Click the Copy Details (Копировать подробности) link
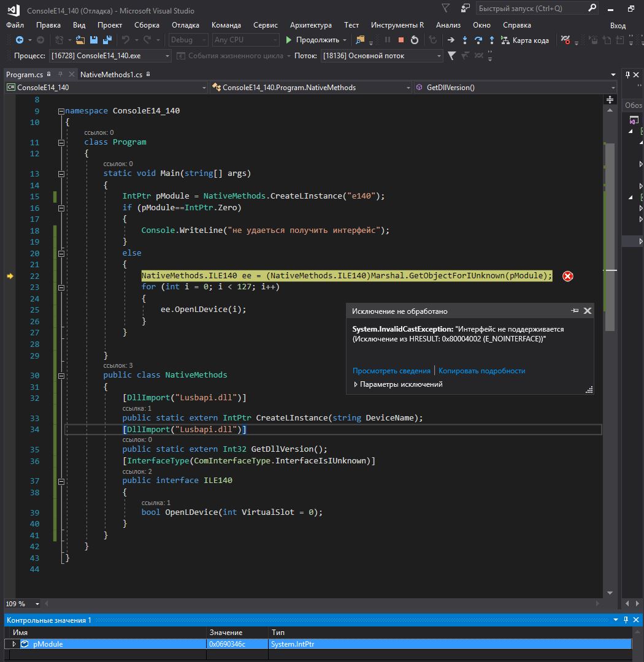 pos(481,371)
